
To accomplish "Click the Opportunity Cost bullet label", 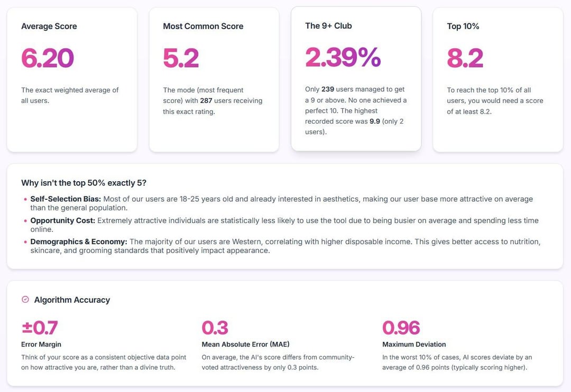I will (62, 220).
